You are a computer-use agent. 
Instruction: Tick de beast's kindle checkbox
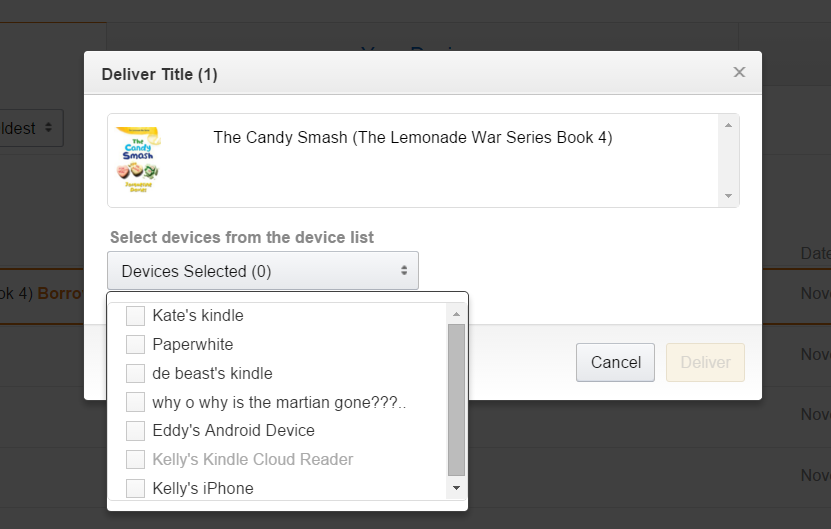coord(136,374)
